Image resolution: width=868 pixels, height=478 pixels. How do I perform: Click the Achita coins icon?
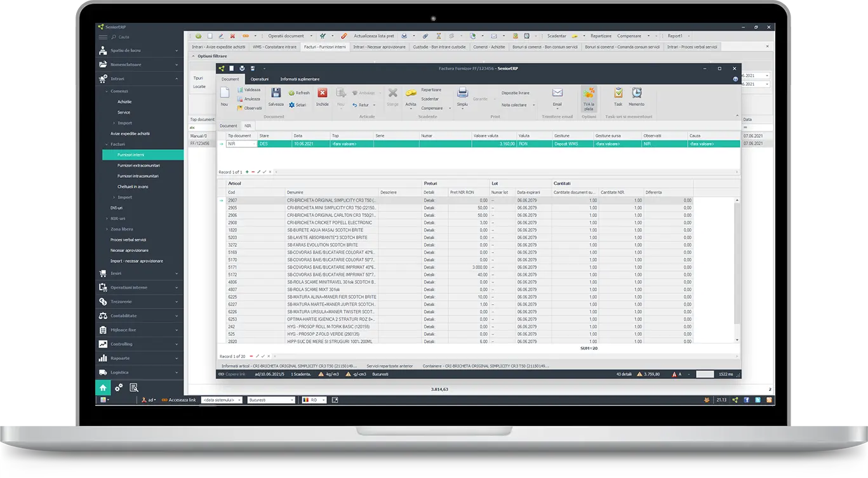tap(411, 93)
